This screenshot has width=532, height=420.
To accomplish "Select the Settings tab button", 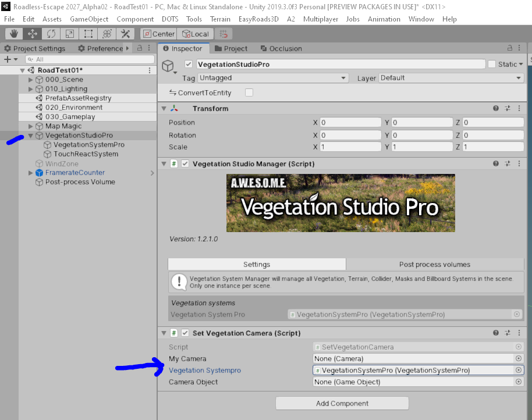I will 257,265.
